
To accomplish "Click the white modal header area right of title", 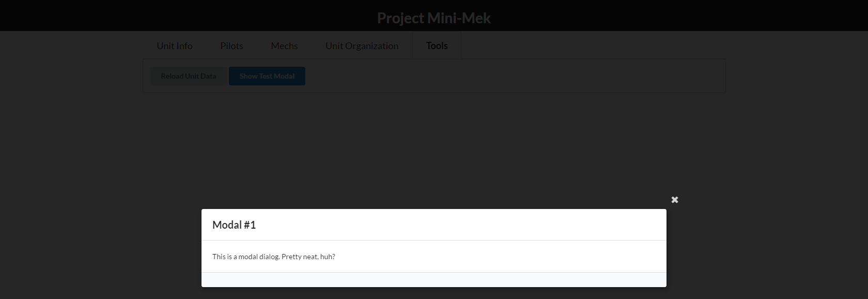I will (460, 225).
